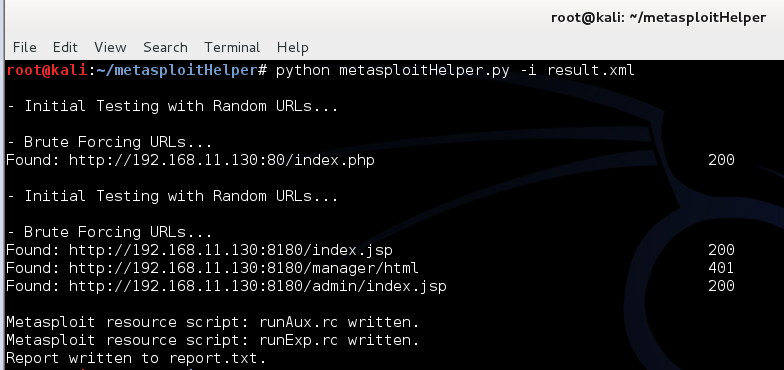
Task: Click the URL http://192.168.11.130:8180/admin/index.jsp
Action: (258, 286)
